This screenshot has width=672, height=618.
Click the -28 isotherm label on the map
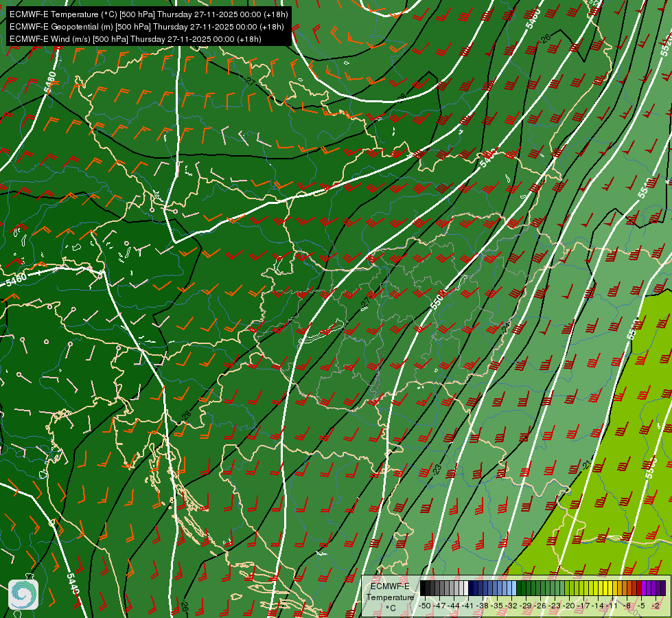pos(185,415)
